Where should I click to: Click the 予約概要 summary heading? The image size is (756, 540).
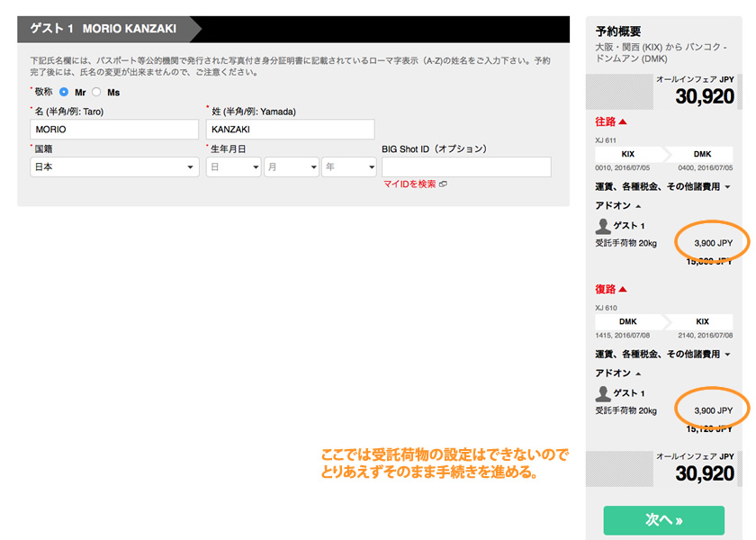(618, 31)
